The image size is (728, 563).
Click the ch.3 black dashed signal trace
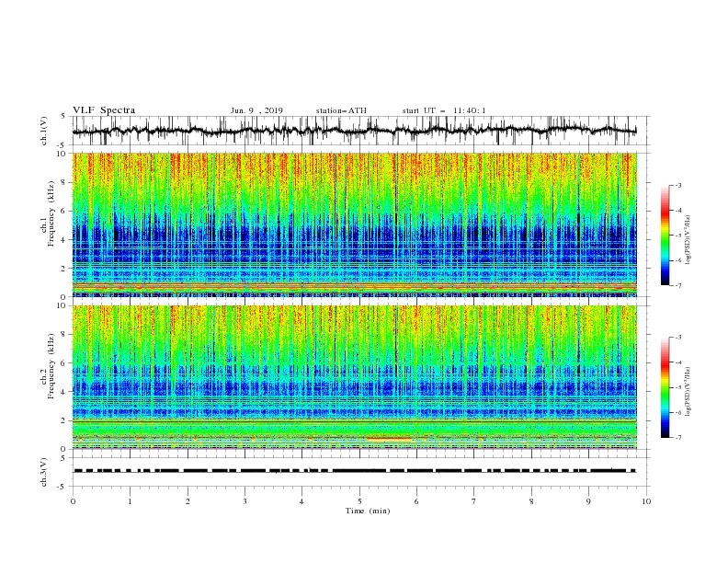coord(354,471)
